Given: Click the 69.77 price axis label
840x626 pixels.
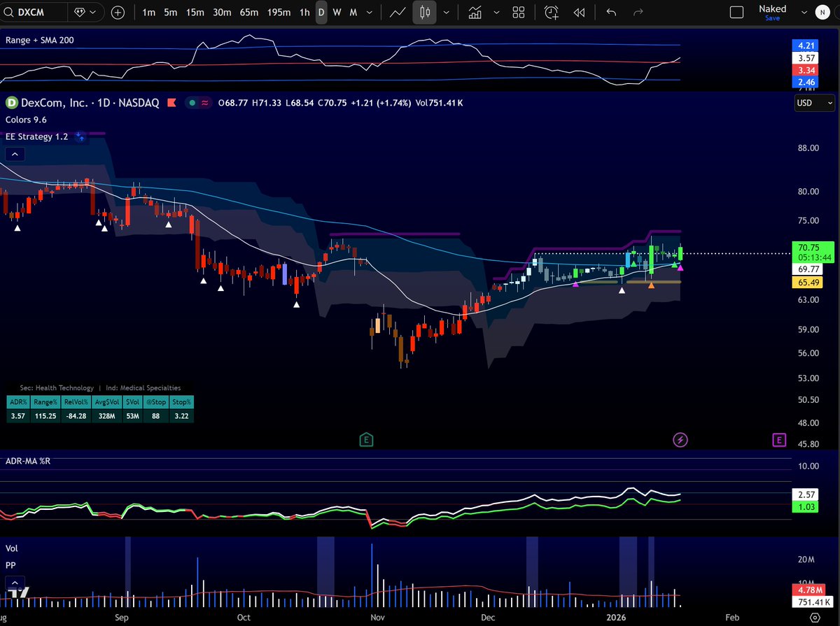Looking at the screenshot, I should tap(808, 269).
